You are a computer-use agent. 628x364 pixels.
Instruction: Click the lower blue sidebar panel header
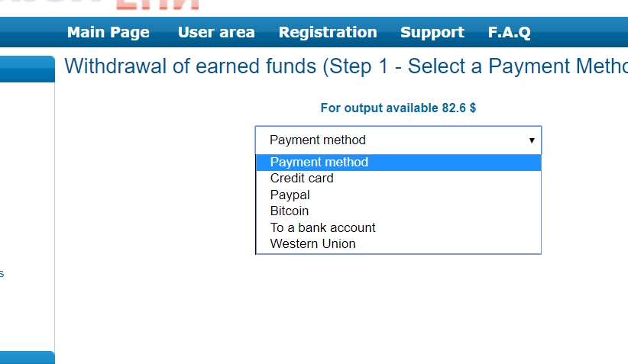click(27, 357)
